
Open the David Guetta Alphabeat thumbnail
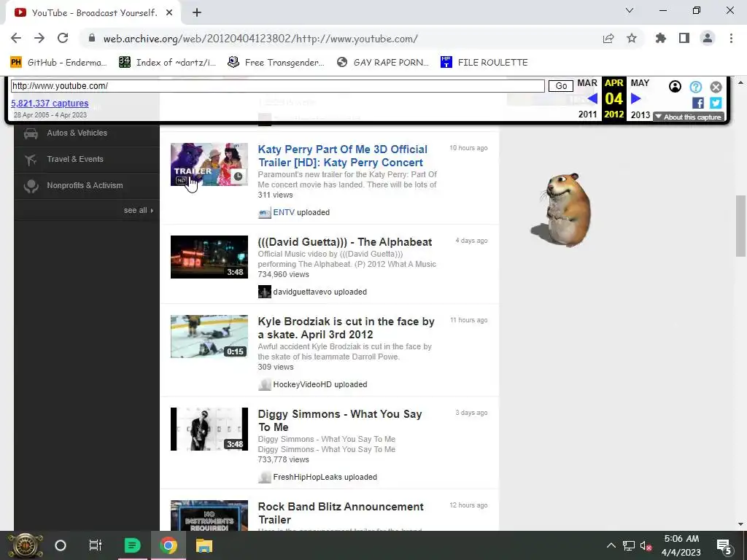[209, 257]
